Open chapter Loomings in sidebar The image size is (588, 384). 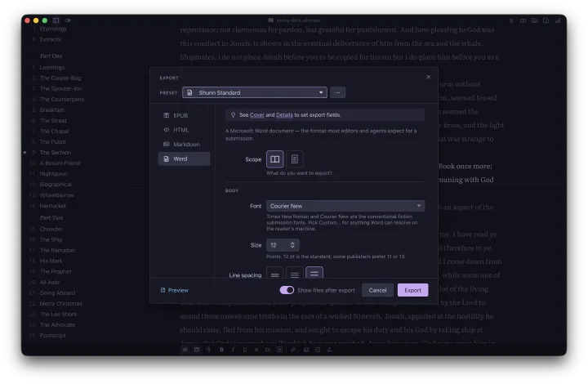(52, 68)
